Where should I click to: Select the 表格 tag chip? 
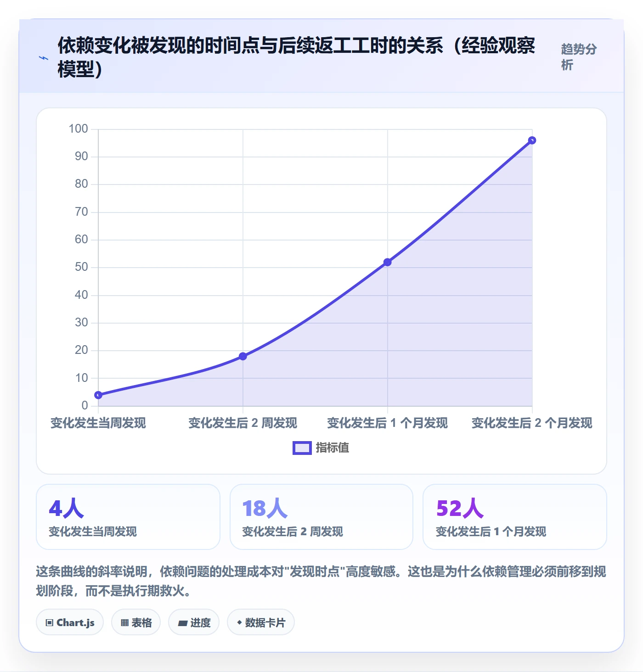[136, 622]
